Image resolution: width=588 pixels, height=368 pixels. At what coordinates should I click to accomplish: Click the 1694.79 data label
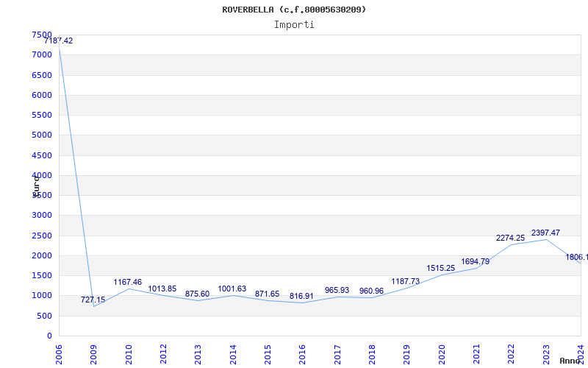click(x=476, y=262)
